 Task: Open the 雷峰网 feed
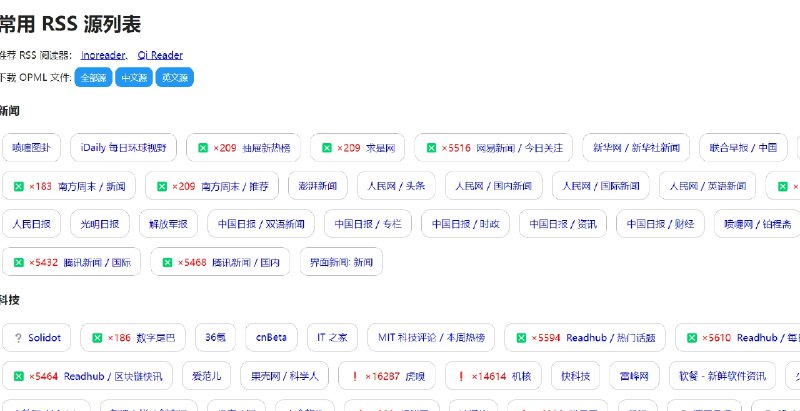tap(634, 376)
